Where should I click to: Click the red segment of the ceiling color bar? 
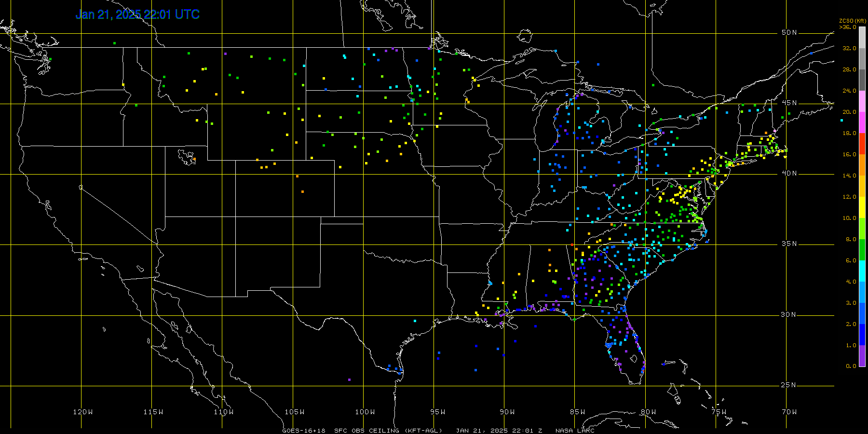(862, 144)
